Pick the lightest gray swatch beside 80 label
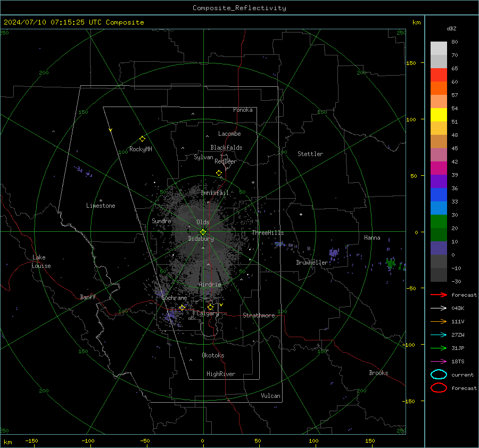Screen dimensions: 479x448 [439, 48]
